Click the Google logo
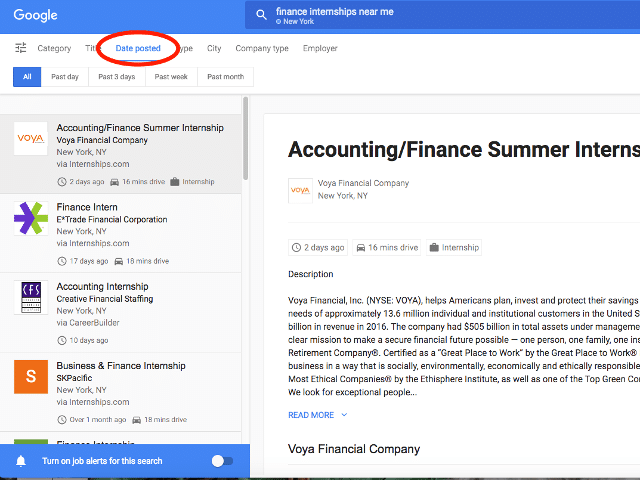Image resolution: width=640 pixels, height=480 pixels. [35, 15]
